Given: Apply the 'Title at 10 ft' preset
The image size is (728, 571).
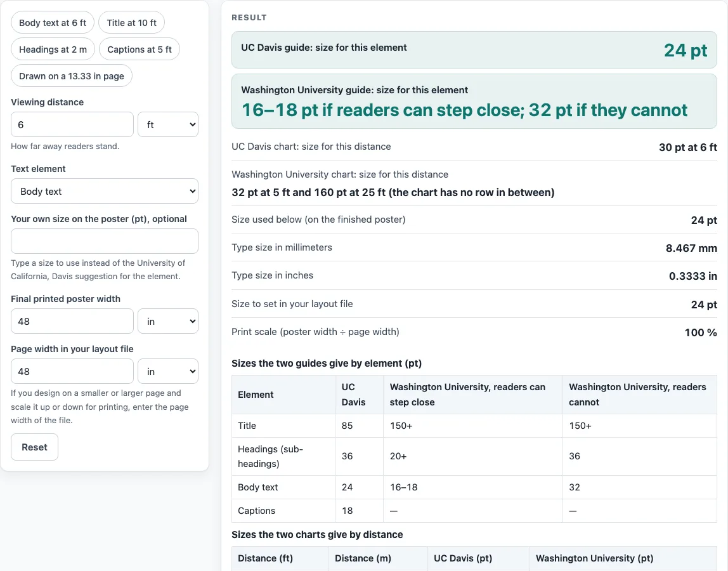Looking at the screenshot, I should click(x=131, y=23).
